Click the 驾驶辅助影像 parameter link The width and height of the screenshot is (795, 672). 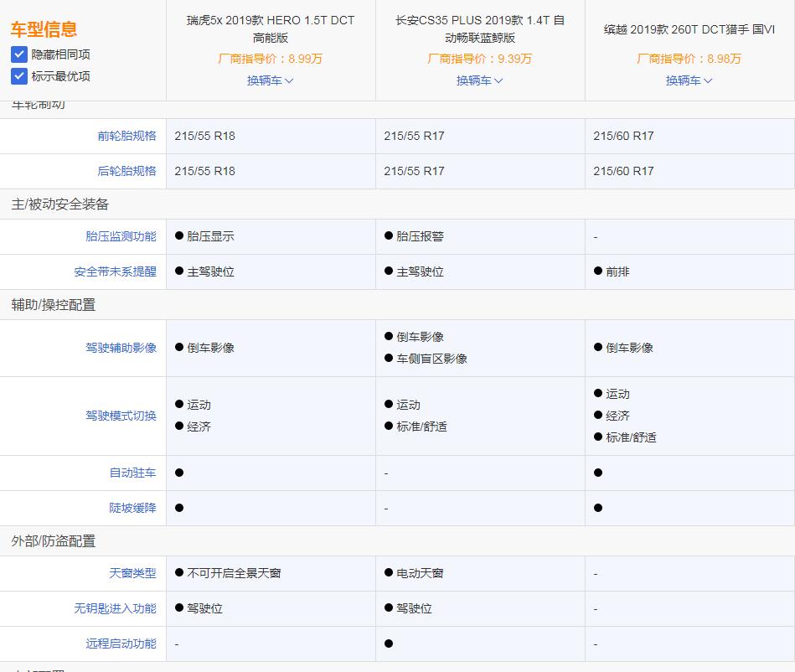[x=121, y=348]
